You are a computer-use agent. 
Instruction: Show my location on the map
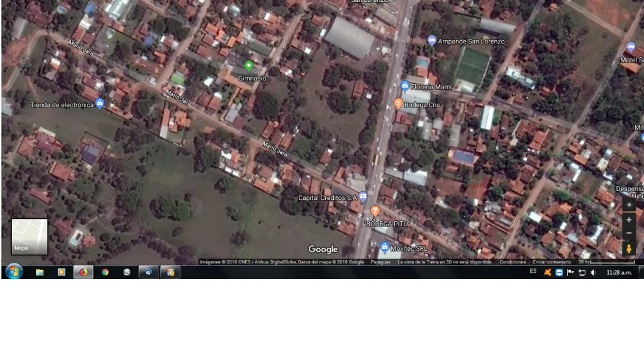[x=629, y=204]
